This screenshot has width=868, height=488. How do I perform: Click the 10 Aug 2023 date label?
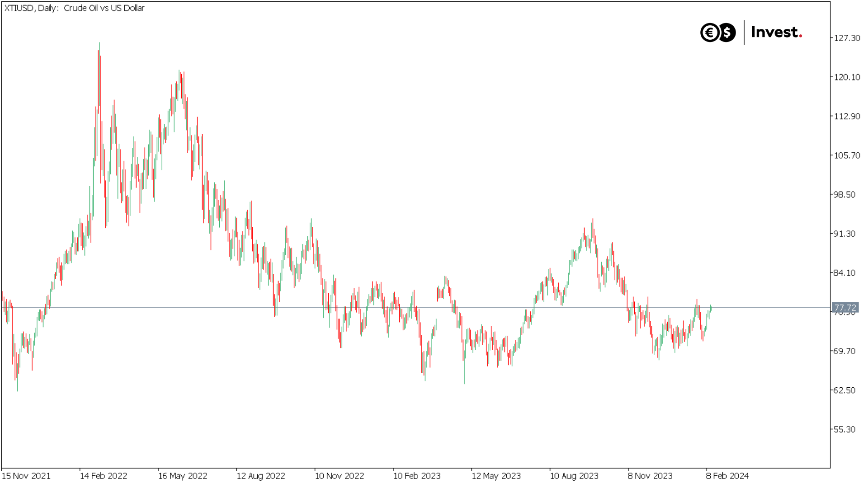click(574, 476)
